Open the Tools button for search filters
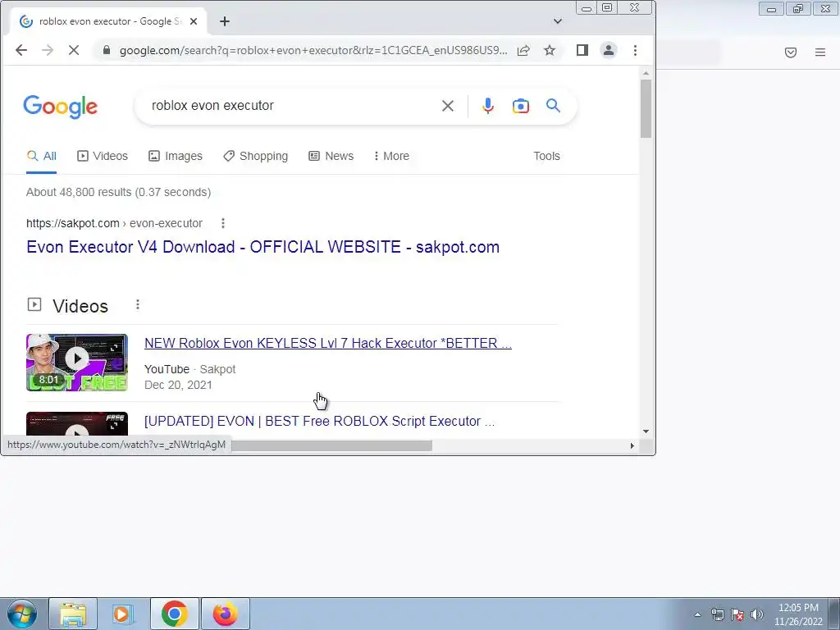 click(546, 156)
